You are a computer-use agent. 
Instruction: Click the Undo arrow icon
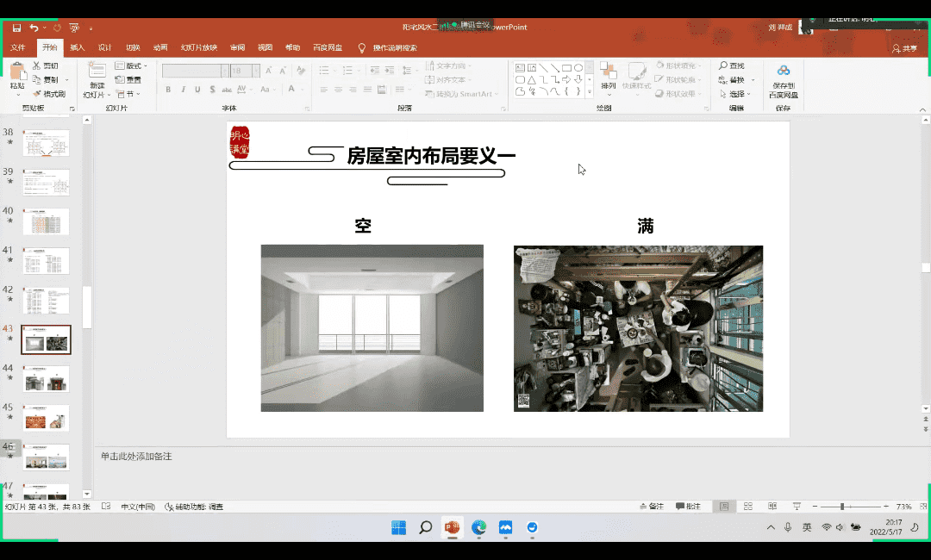[34, 28]
